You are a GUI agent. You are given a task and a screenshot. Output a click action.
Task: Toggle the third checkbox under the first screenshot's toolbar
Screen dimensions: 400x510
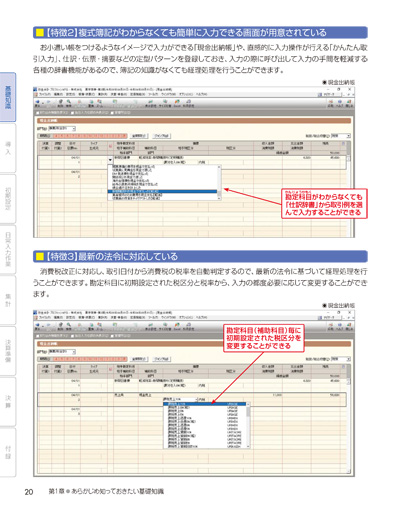pyautogui.click(x=112, y=113)
